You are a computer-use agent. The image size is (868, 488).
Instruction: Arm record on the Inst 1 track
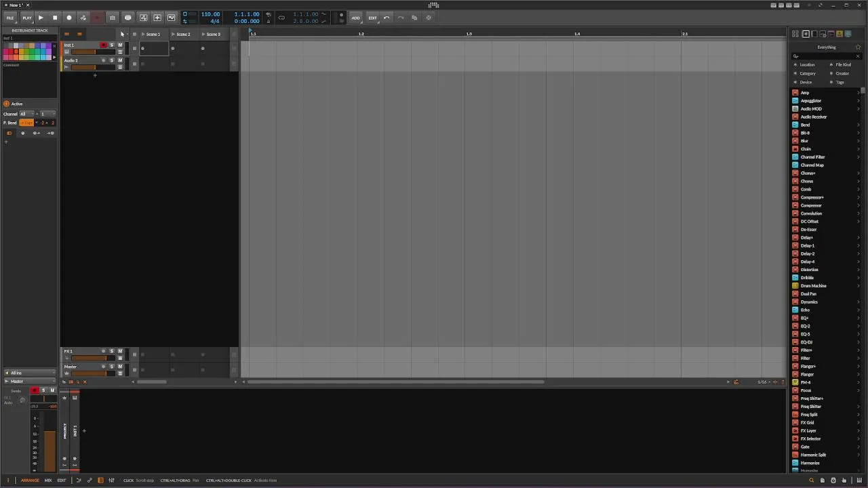[x=104, y=45]
